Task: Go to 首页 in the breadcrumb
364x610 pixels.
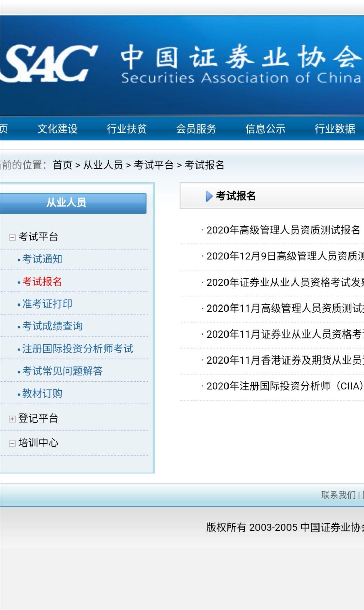Action: click(62, 165)
